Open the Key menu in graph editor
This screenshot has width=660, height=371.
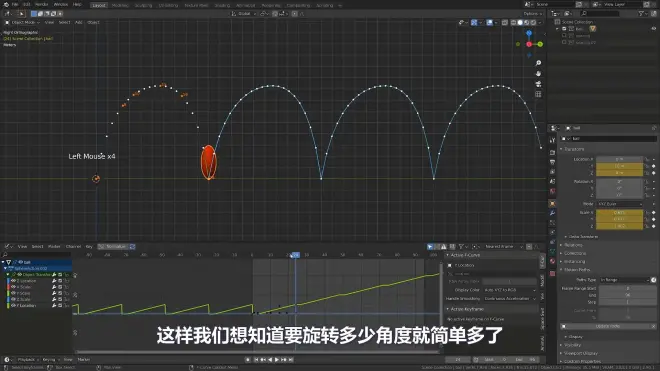pyautogui.click(x=89, y=247)
